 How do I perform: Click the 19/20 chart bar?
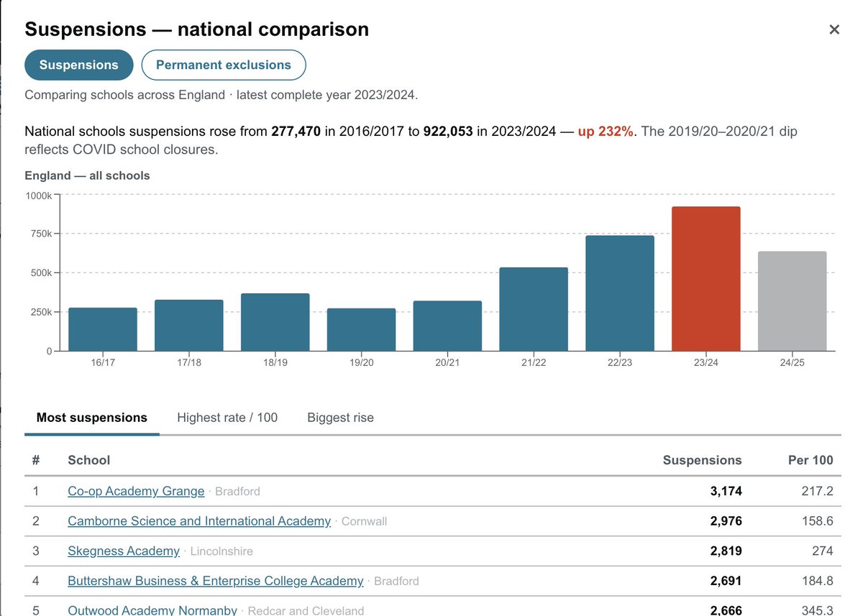pos(361,330)
